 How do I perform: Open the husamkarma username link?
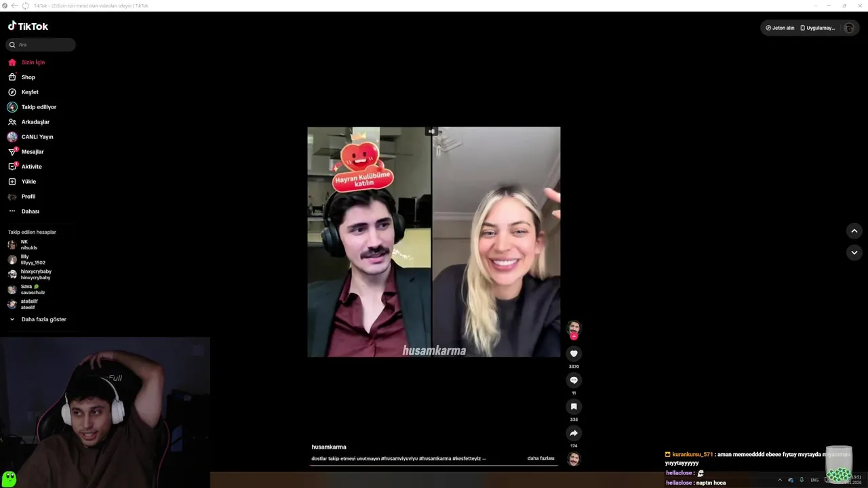[x=329, y=447]
